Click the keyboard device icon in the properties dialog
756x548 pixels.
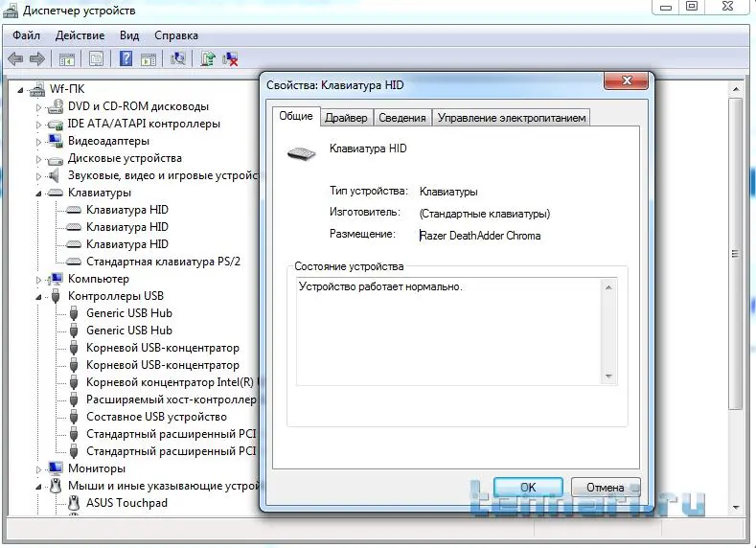click(x=301, y=153)
